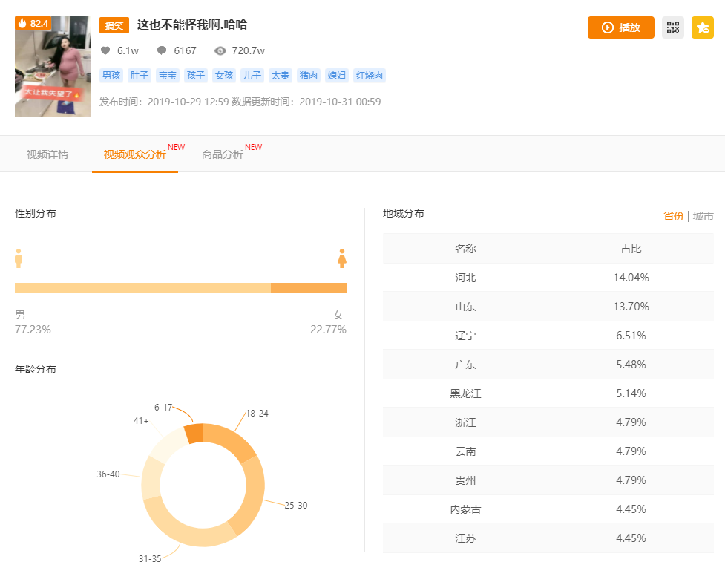Image resolution: width=725 pixels, height=588 pixels.
Task: Click the comment bubble icon
Action: tap(162, 50)
